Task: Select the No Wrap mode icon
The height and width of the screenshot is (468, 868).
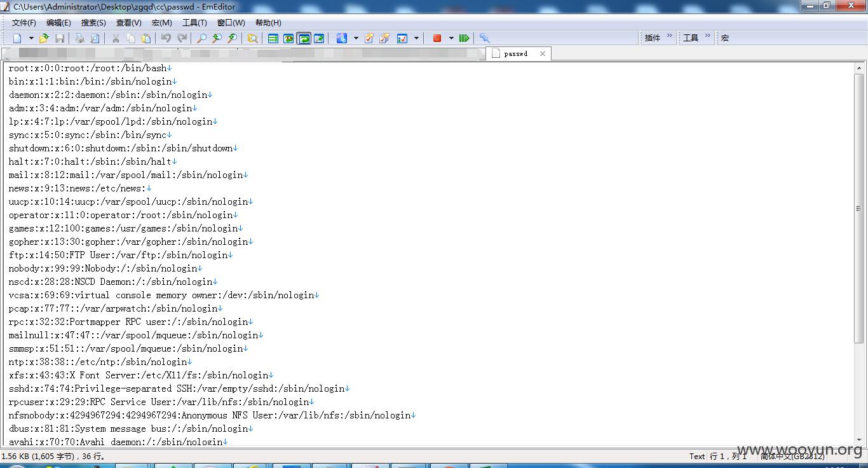Action: (x=273, y=38)
